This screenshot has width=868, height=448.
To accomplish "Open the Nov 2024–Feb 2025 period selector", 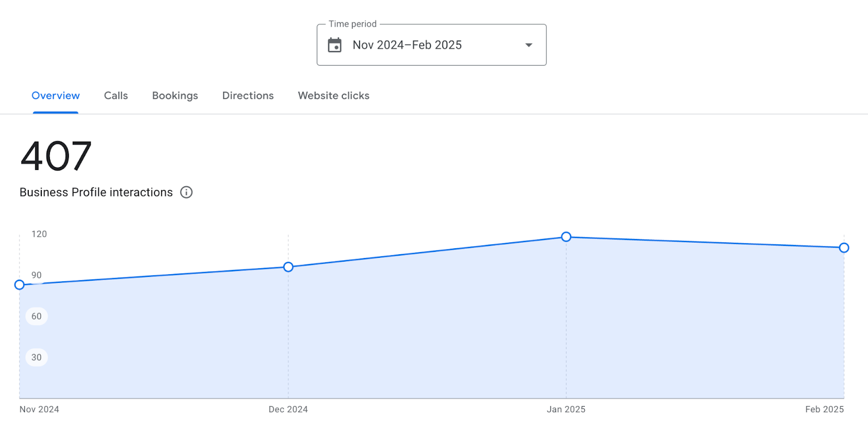I will pos(407,45).
